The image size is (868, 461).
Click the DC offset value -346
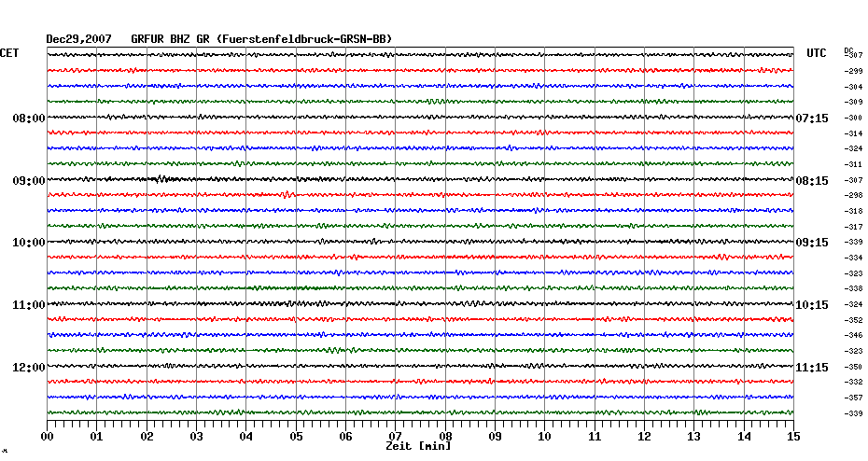point(854,335)
